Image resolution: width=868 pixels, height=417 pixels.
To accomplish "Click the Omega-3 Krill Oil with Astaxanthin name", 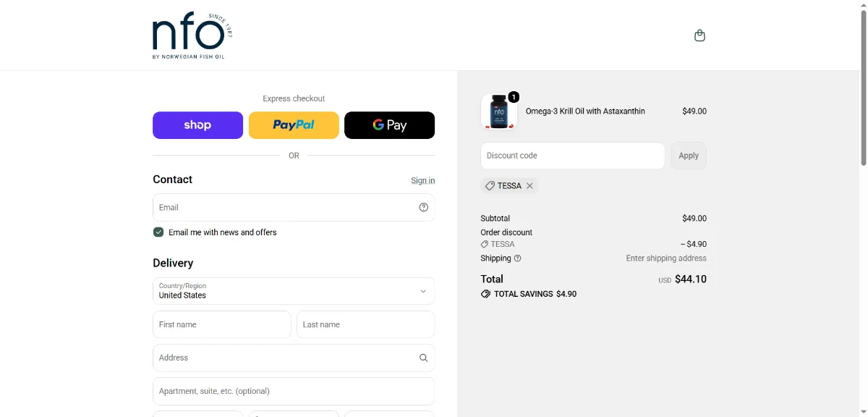I will click(x=585, y=111).
